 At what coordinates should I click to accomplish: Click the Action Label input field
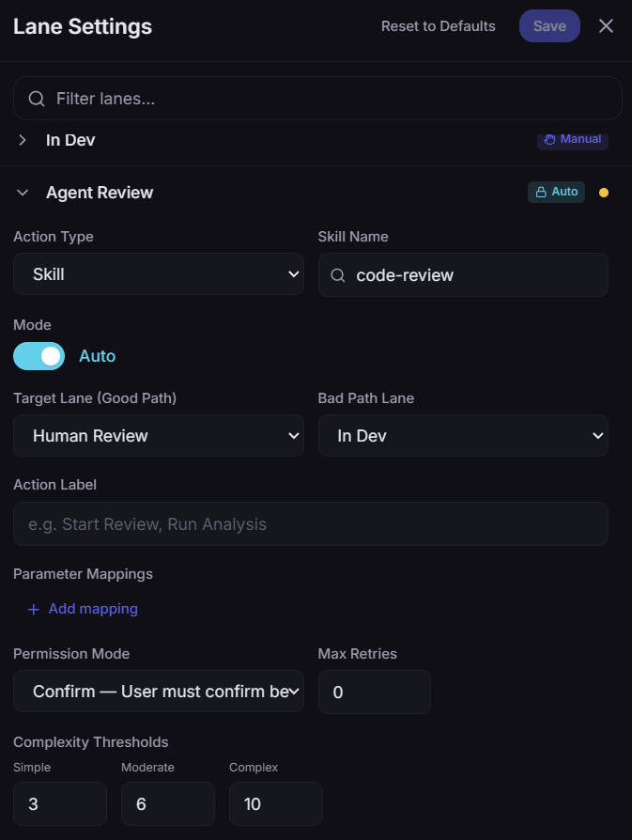coord(311,524)
